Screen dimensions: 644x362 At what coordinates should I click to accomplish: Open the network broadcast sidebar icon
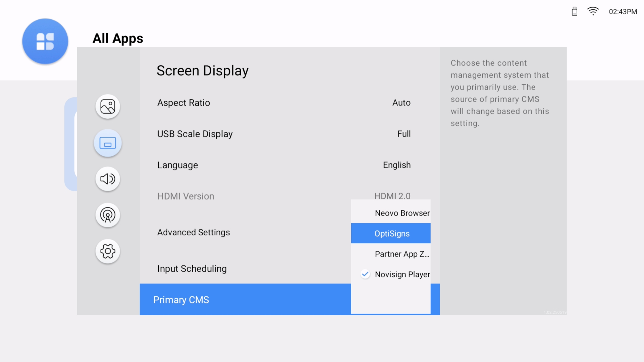[x=108, y=215]
